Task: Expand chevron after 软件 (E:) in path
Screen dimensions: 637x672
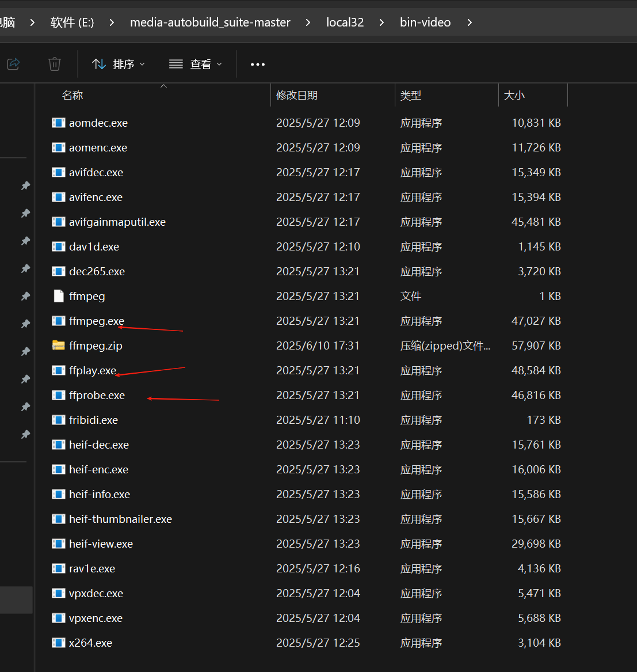Action: [x=112, y=22]
